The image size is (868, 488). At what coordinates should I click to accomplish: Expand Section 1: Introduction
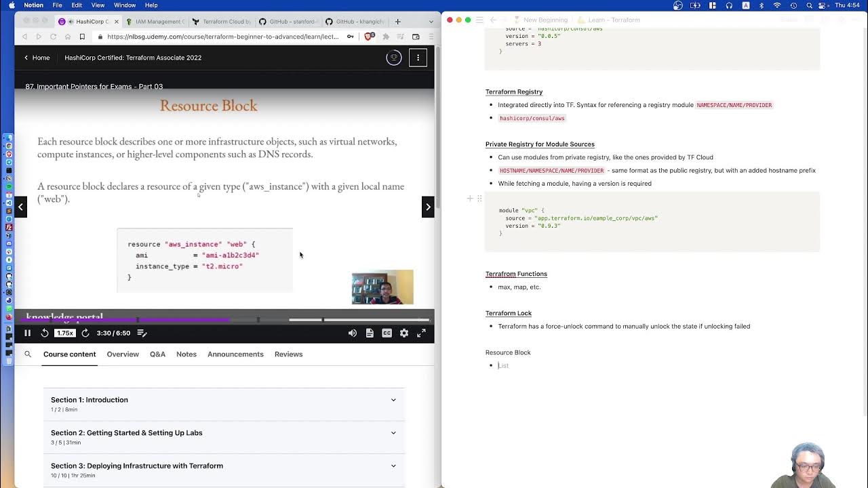(224, 404)
